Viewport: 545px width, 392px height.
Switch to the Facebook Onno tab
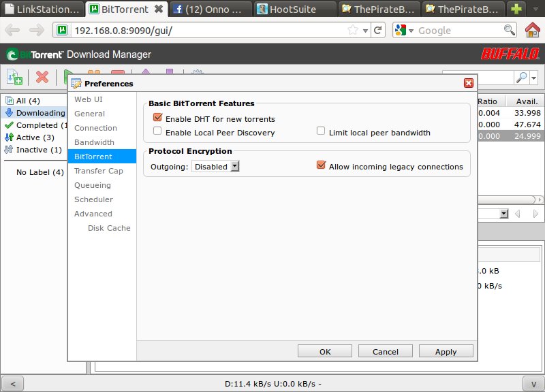pyautogui.click(x=211, y=9)
